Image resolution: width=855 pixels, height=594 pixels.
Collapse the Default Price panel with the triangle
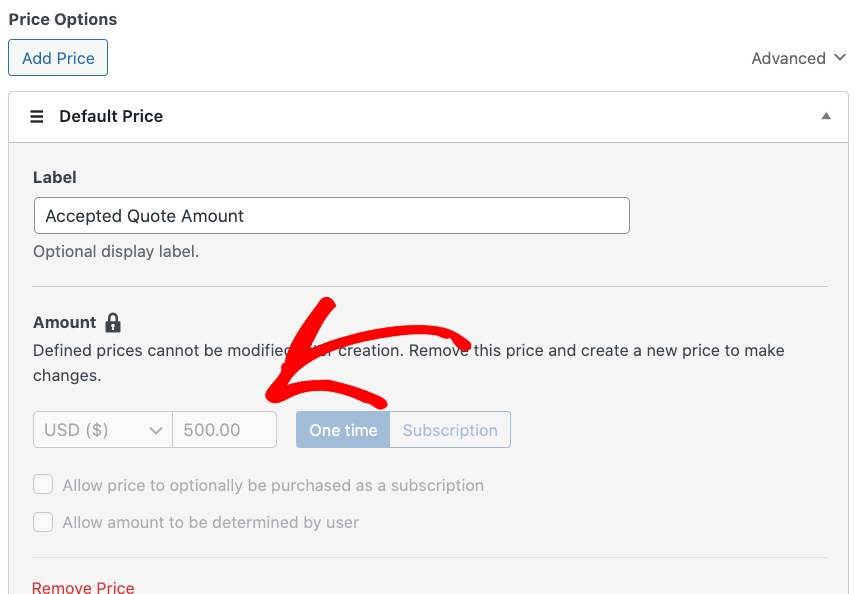click(x=826, y=116)
